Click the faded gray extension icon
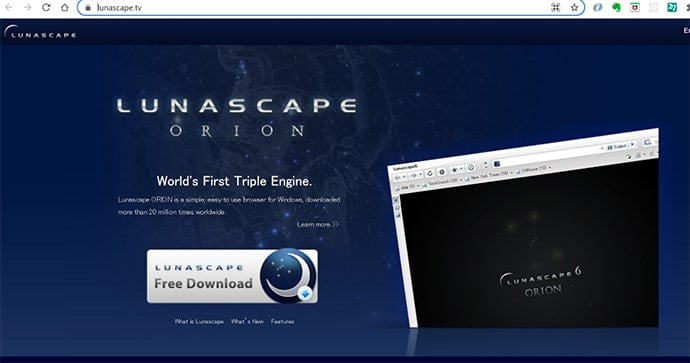The image size is (690, 363). 653,7
